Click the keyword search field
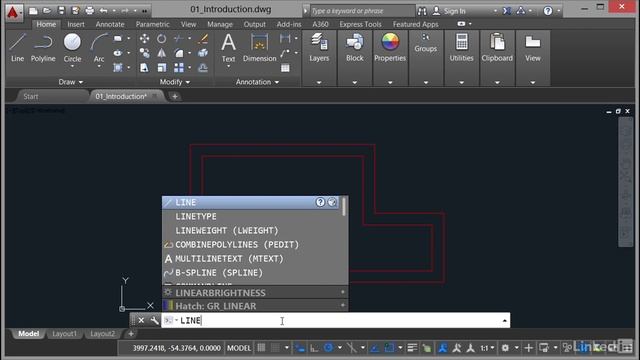This screenshot has width=640, height=360. pyautogui.click(x=362, y=11)
